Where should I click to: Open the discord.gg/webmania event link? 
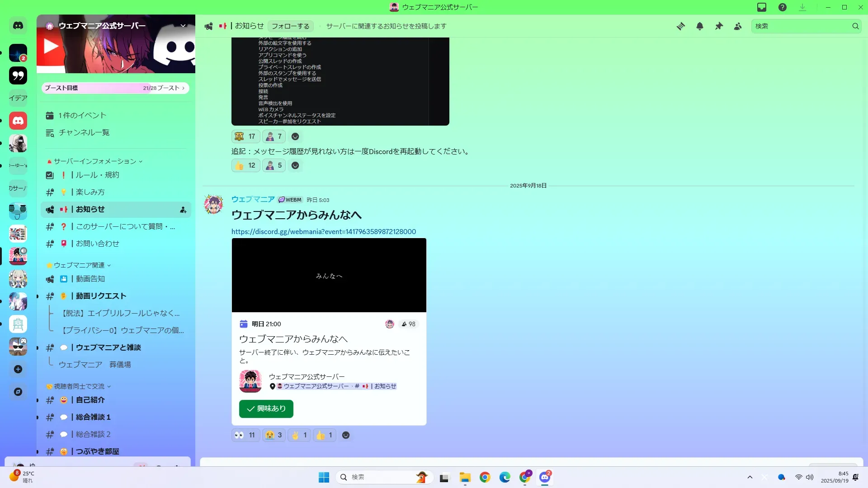tap(323, 231)
